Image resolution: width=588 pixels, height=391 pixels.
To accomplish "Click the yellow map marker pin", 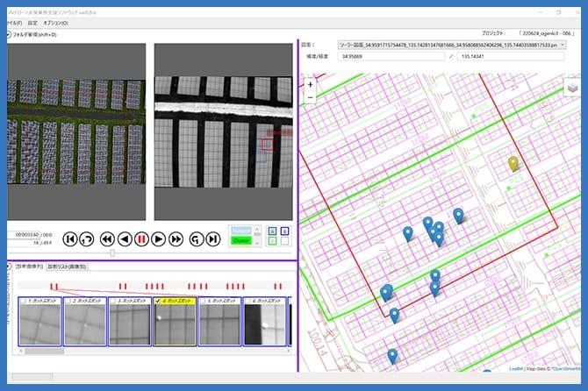I will coord(514,163).
